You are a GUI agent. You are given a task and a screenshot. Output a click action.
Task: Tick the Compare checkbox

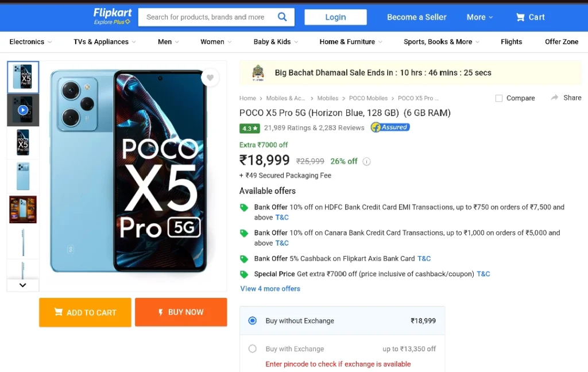coord(499,98)
